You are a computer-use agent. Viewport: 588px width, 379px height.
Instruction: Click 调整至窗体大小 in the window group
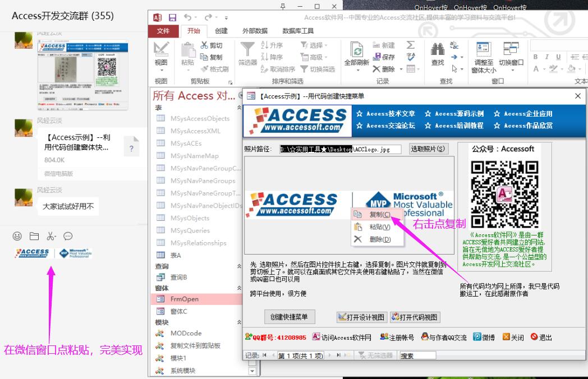tap(484, 57)
